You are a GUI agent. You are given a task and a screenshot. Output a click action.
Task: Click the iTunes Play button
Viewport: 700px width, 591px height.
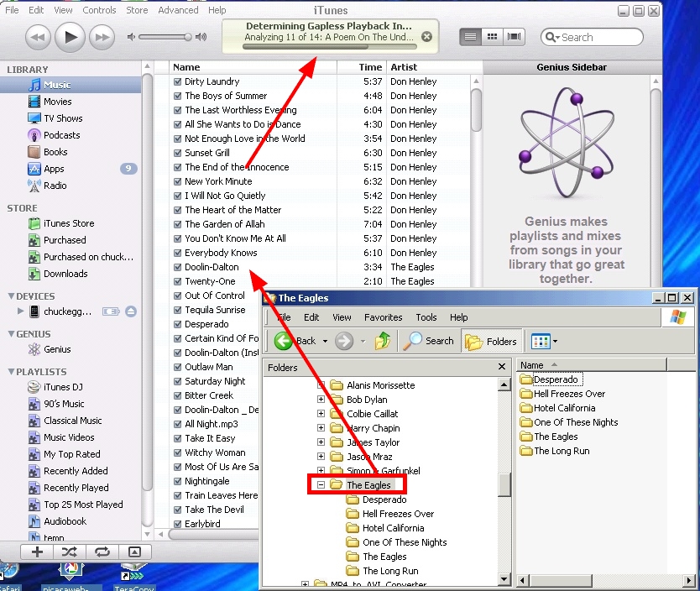pos(70,37)
